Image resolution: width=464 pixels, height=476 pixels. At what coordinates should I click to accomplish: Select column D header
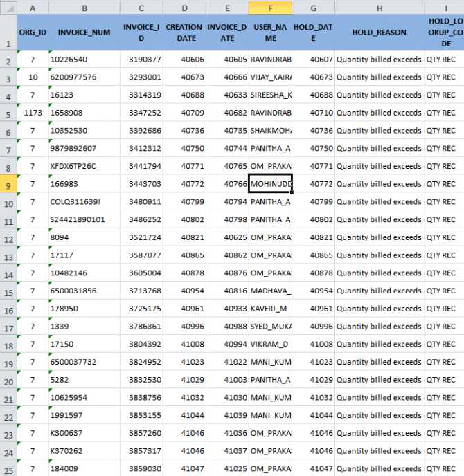point(184,7)
